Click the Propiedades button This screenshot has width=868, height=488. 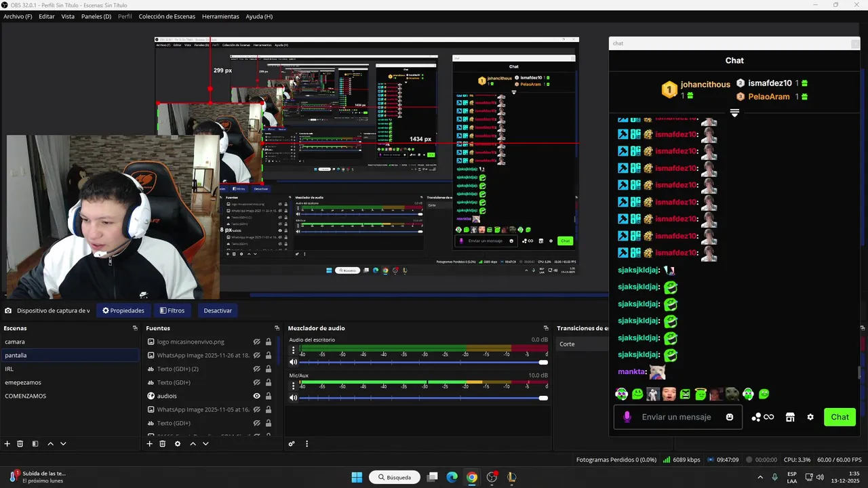(x=123, y=310)
